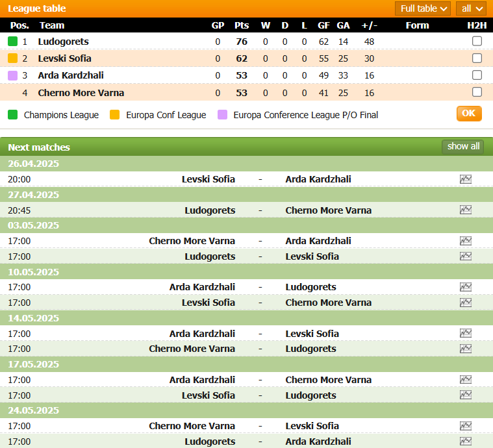Screen dimensions: 493x448
Task: Click the Pts column header
Action: pos(242,25)
